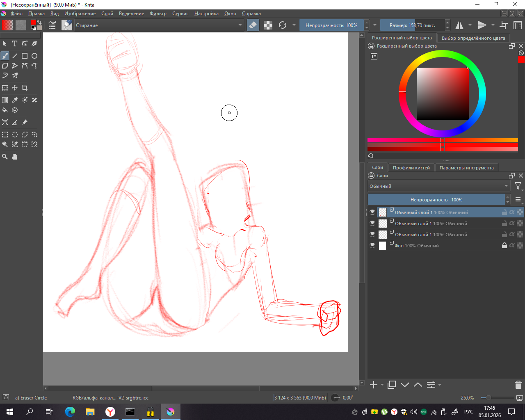Image resolution: width=525 pixels, height=420 pixels.
Task: Select the Text tool in toolbox
Action: point(15,43)
